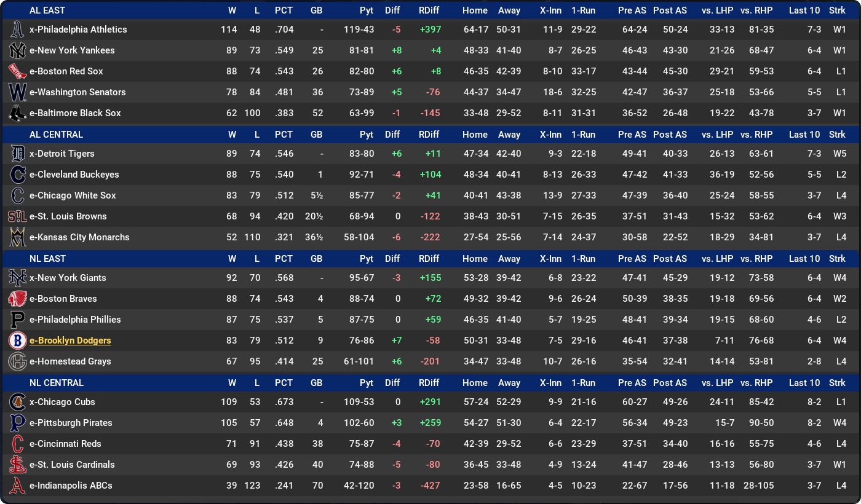
Task: Click the Washington Senators W logo
Action: pos(17,92)
